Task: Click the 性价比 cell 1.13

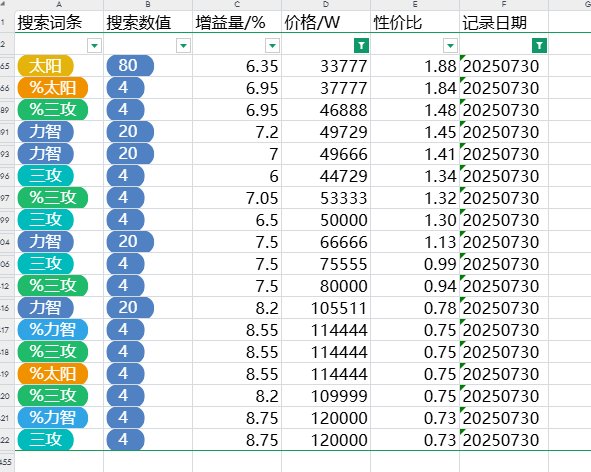Action: coord(415,242)
